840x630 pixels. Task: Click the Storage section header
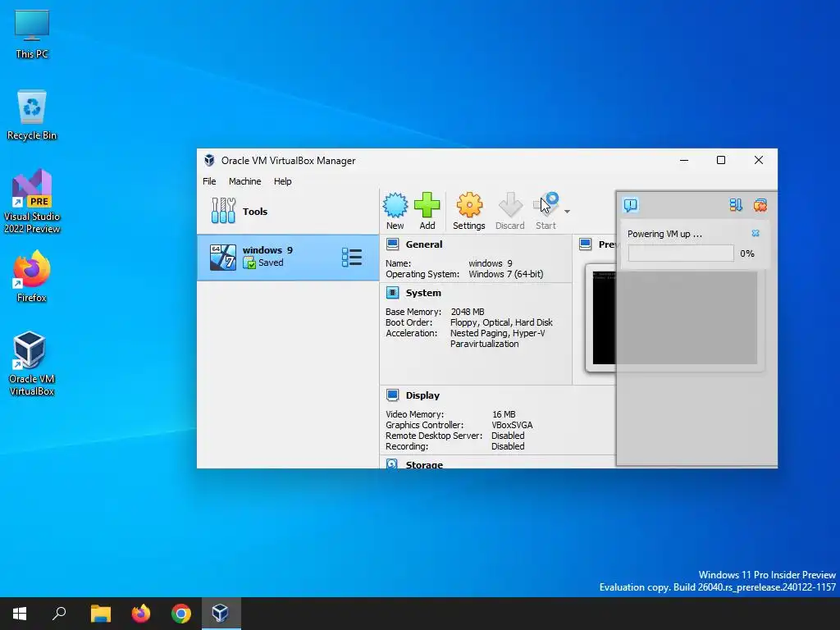pyautogui.click(x=424, y=464)
